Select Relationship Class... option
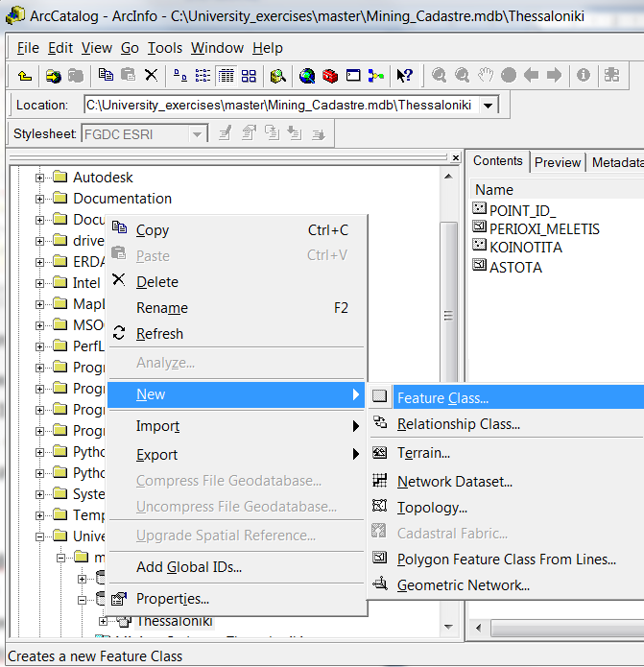This screenshot has width=644, height=667. (x=506, y=423)
